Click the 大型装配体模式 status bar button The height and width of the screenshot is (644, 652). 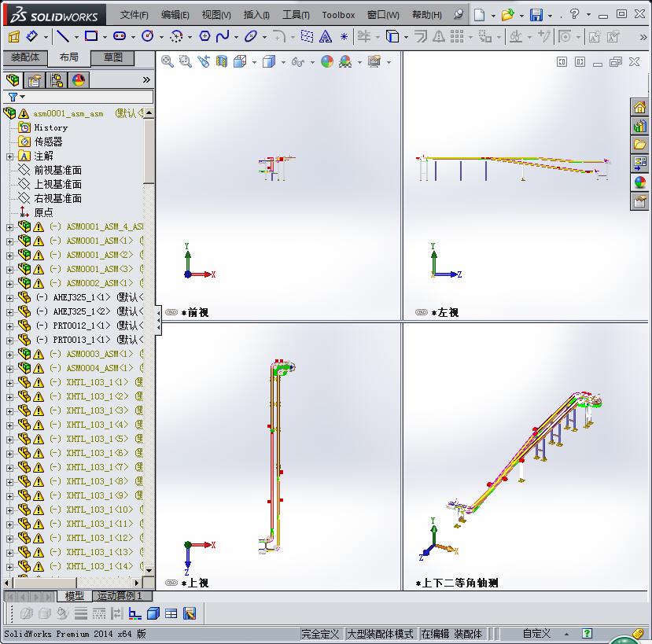pyautogui.click(x=380, y=634)
